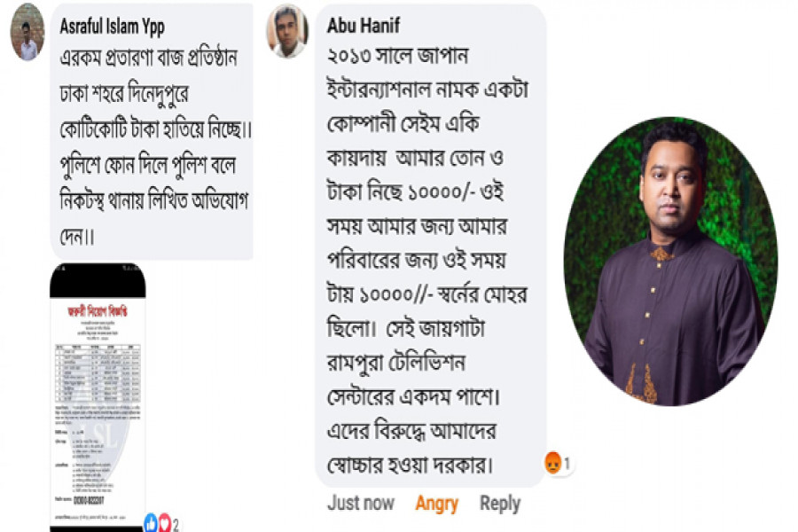
Task: Visit Asraful Islam Ypp name link
Action: (112, 27)
